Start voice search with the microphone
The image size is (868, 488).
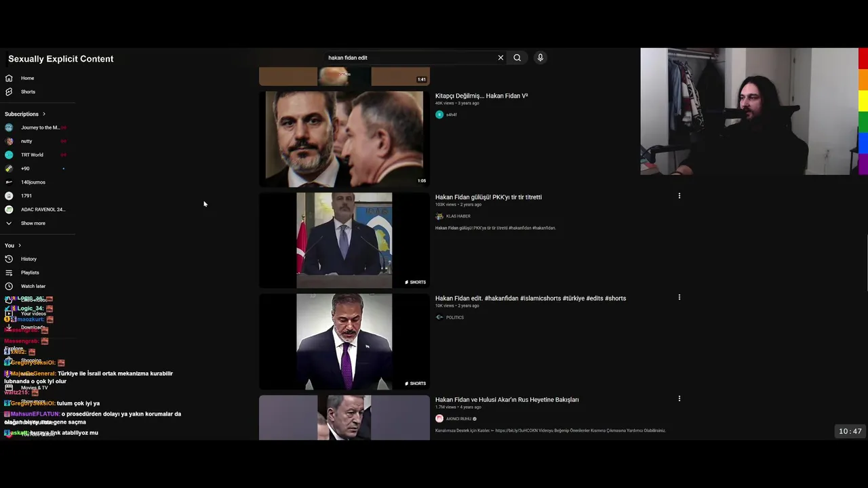540,58
